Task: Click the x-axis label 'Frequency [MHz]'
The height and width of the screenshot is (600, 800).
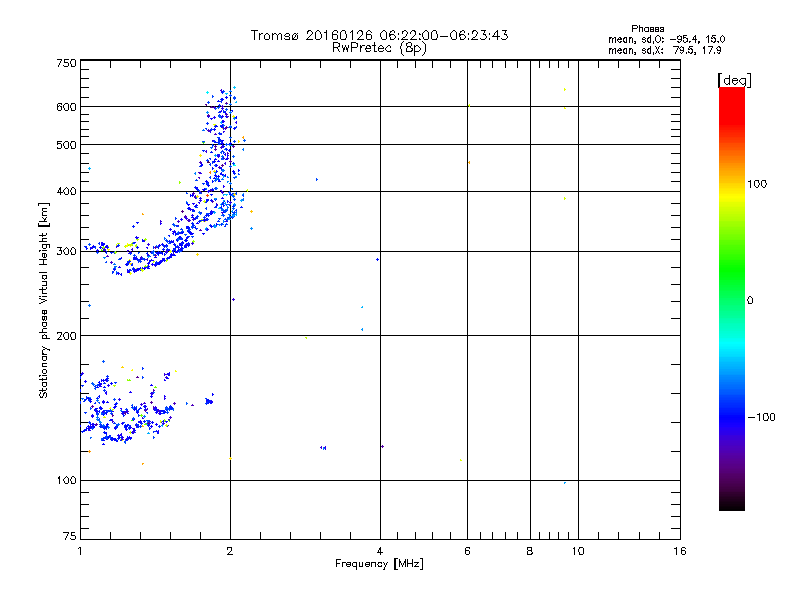Action: click(x=379, y=564)
